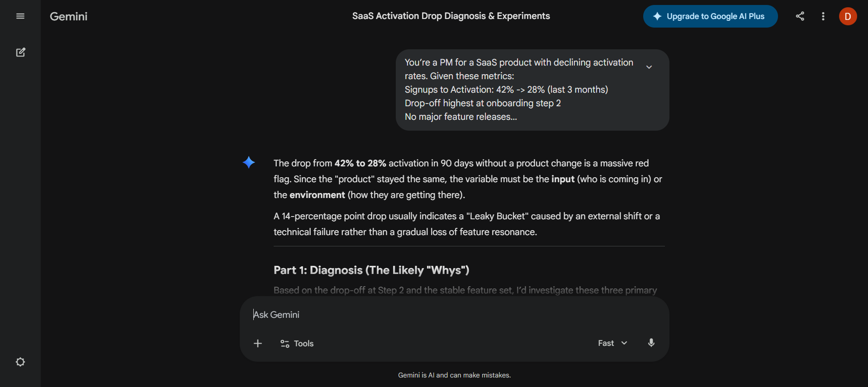Image resolution: width=868 pixels, height=387 pixels.
Task: Open the Fast model selector dropdown
Action: pyautogui.click(x=612, y=343)
